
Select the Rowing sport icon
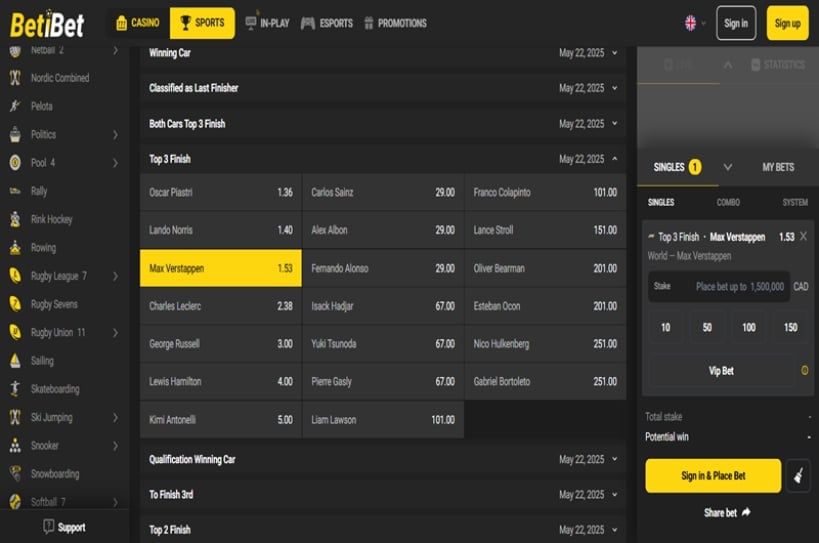coord(15,247)
